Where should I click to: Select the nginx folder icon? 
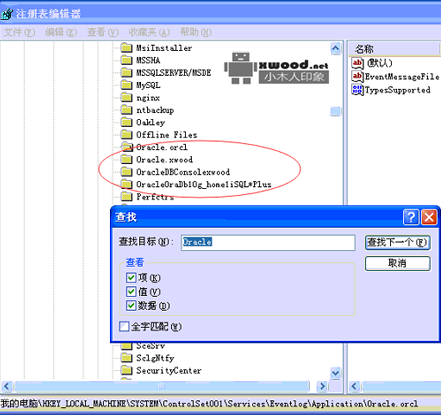click(126, 98)
